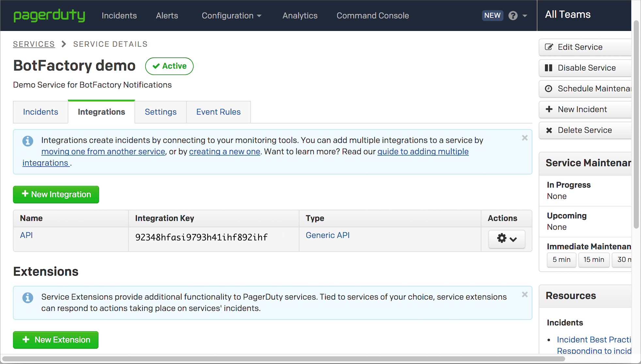Start 15 min immediate maintenance
The height and width of the screenshot is (364, 641).
594,260
